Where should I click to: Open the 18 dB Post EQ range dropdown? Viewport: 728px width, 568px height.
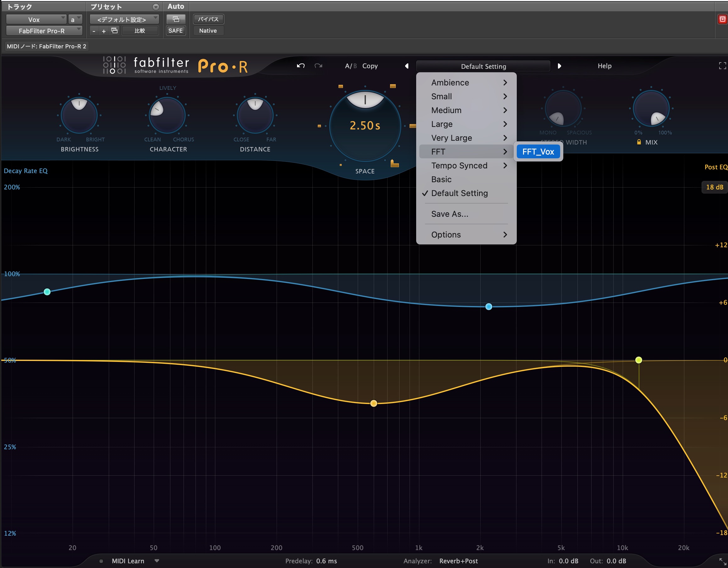pos(714,187)
